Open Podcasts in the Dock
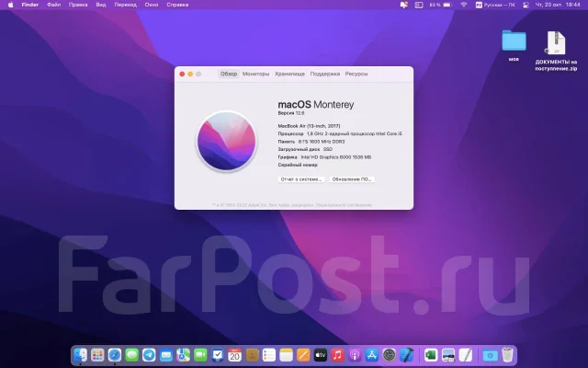This screenshot has width=588, height=368. click(355, 355)
